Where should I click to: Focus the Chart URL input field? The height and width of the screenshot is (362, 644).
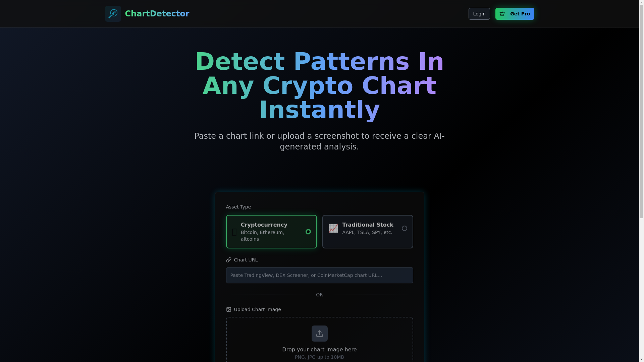click(319, 275)
